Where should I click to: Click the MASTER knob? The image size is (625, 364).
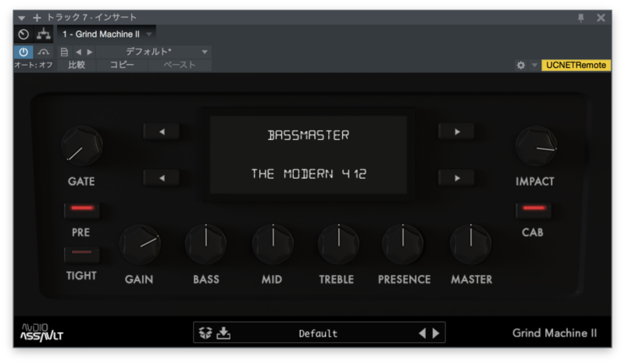pyautogui.click(x=470, y=244)
